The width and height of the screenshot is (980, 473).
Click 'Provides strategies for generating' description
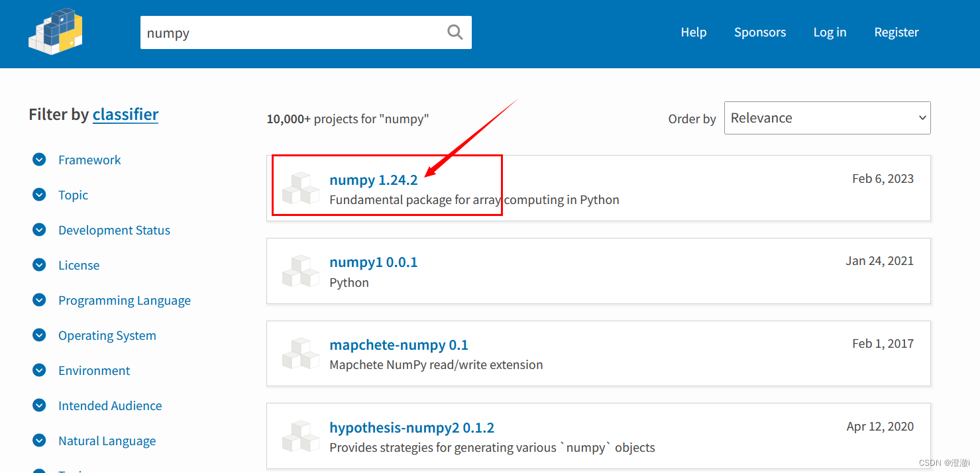coord(492,448)
